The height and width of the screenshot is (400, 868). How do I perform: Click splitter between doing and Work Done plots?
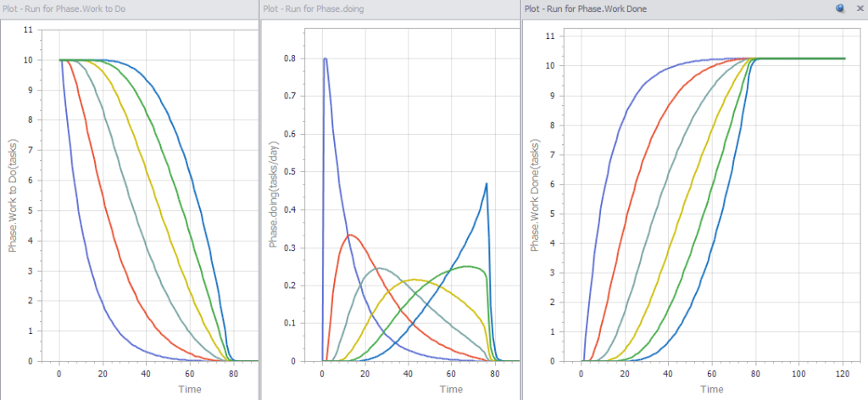click(519, 203)
